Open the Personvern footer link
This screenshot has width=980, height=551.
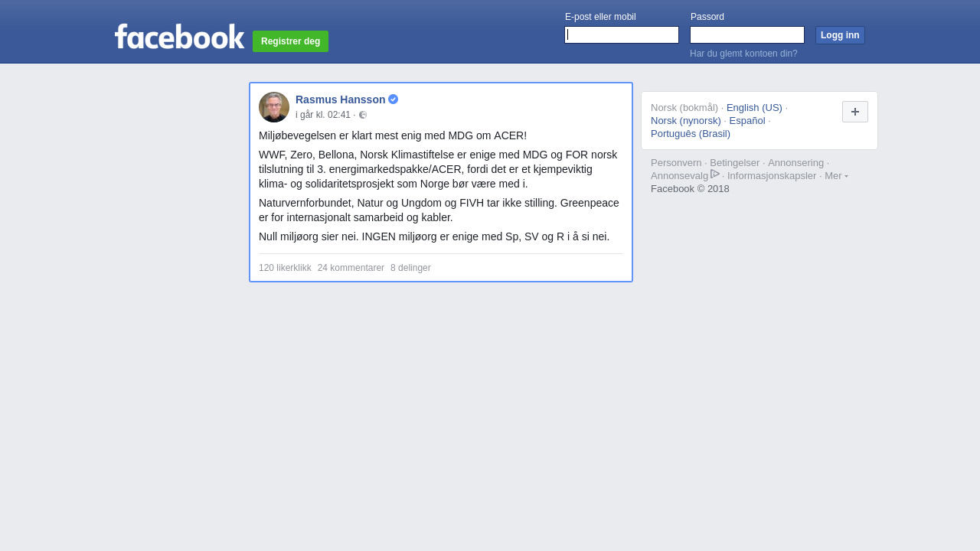pyautogui.click(x=676, y=162)
